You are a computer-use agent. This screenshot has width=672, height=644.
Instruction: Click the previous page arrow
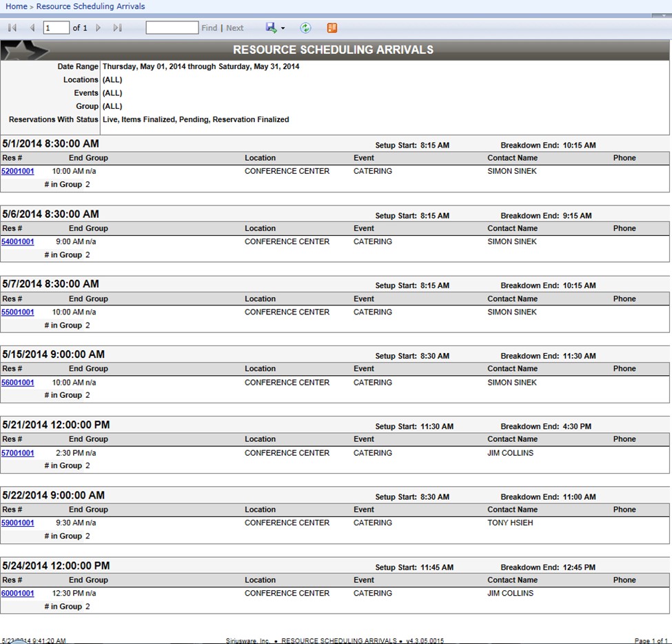(x=32, y=28)
